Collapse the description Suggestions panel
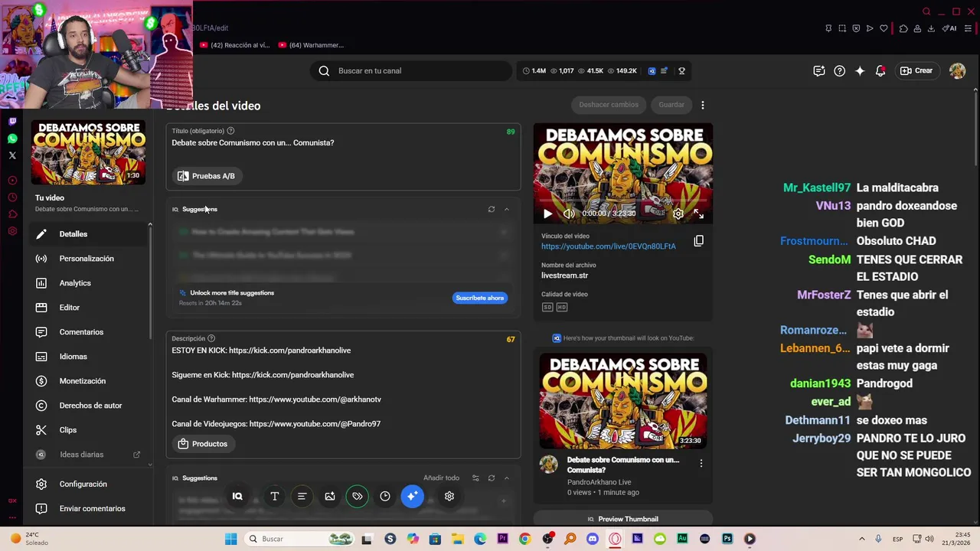The width and height of the screenshot is (980, 551). [507, 478]
